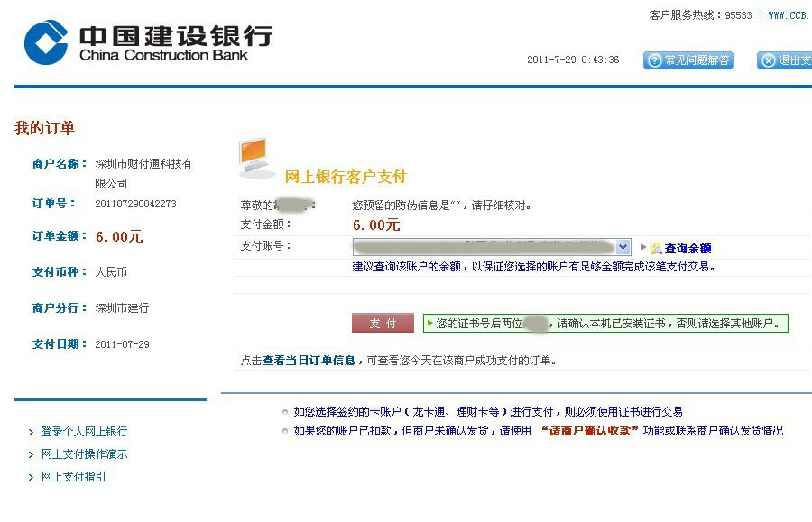
Task: Open the 常见问题解答 help button
Action: [x=687, y=60]
